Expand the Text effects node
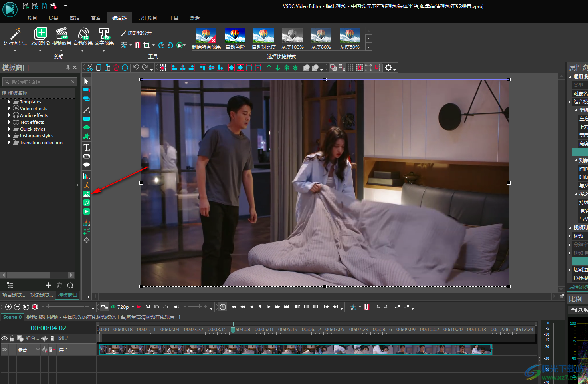The height and width of the screenshot is (384, 588). [x=9, y=122]
